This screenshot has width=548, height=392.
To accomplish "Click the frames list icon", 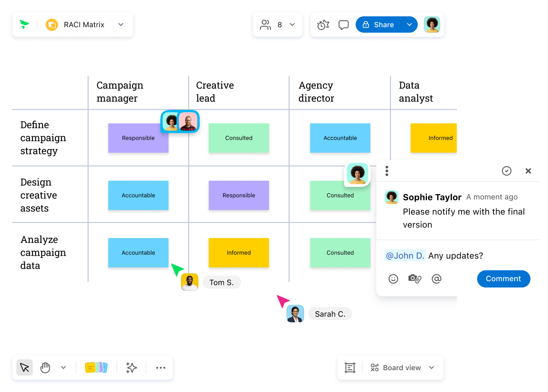I will tap(350, 368).
